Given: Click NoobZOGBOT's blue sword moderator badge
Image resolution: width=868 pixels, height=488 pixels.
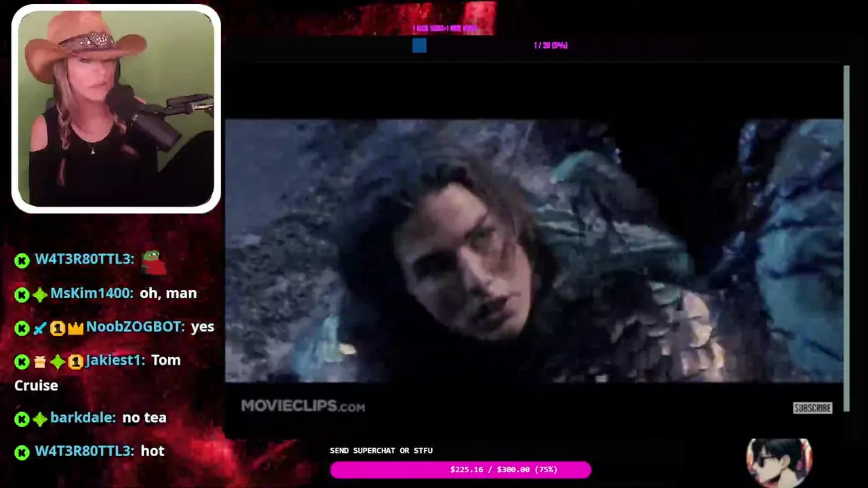Looking at the screenshot, I should point(40,328).
